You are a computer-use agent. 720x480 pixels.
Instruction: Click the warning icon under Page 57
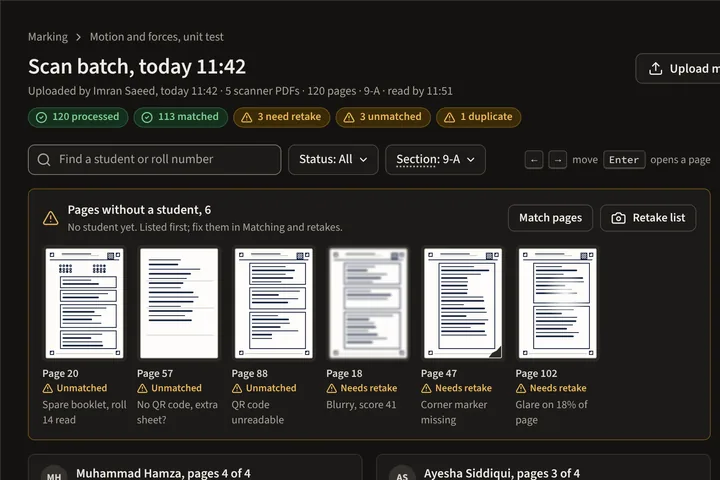142,389
